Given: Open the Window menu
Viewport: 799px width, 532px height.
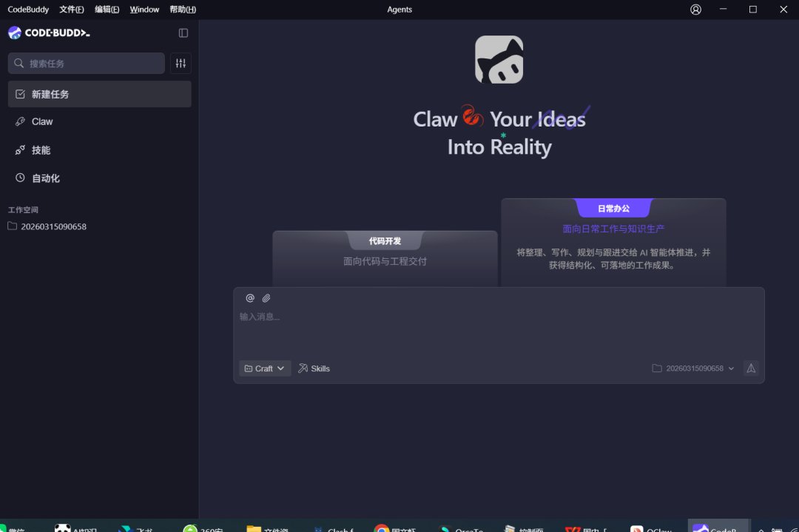Looking at the screenshot, I should (x=144, y=9).
